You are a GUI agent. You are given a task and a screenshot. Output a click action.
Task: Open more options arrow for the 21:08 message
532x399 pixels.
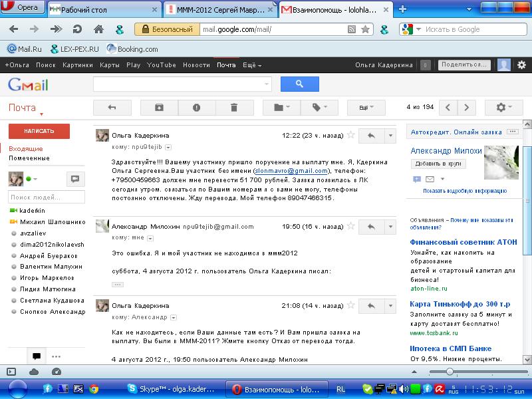click(x=390, y=306)
